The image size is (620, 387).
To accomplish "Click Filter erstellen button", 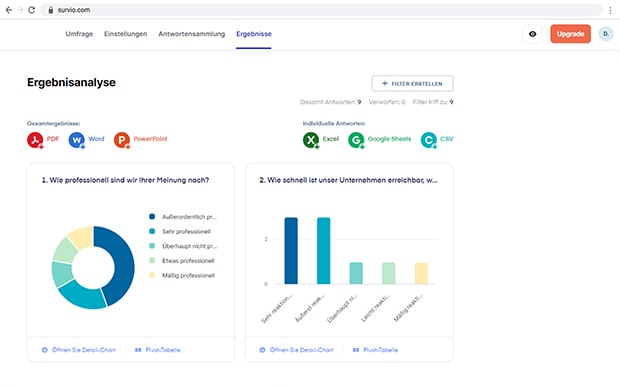I will coord(412,83).
